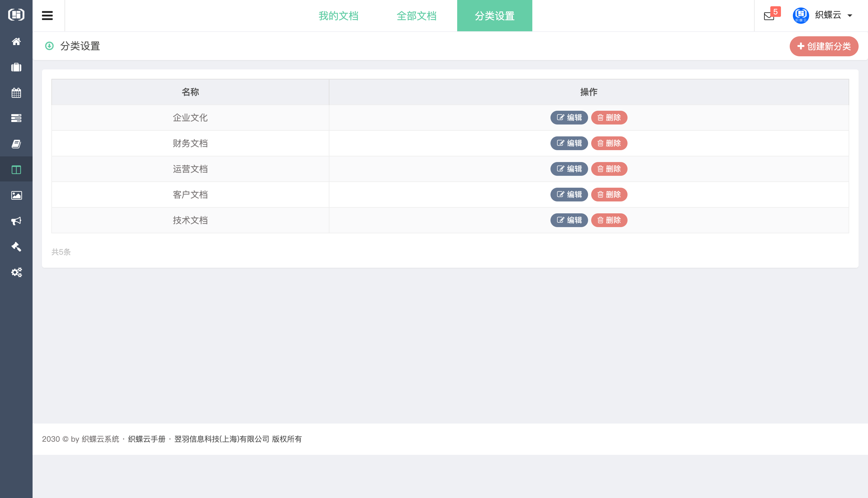Expand the 织蝶云 user dropdown arrow
This screenshot has height=498, width=868.
pos(850,15)
